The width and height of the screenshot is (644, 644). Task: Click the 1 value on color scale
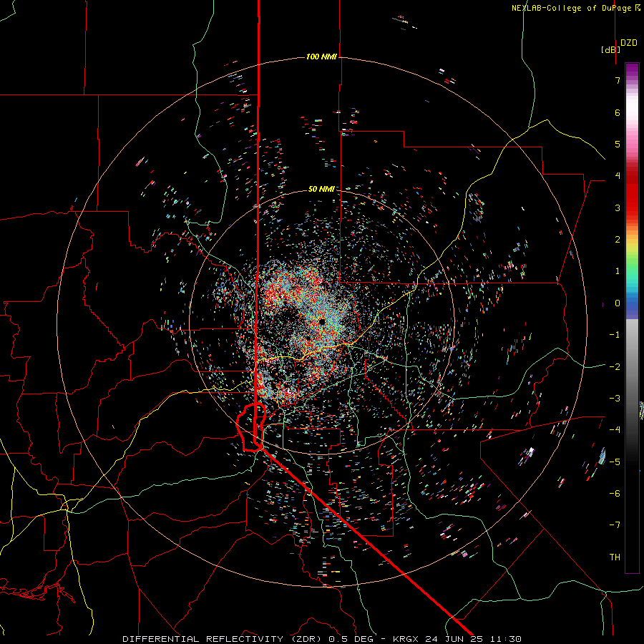click(x=618, y=271)
